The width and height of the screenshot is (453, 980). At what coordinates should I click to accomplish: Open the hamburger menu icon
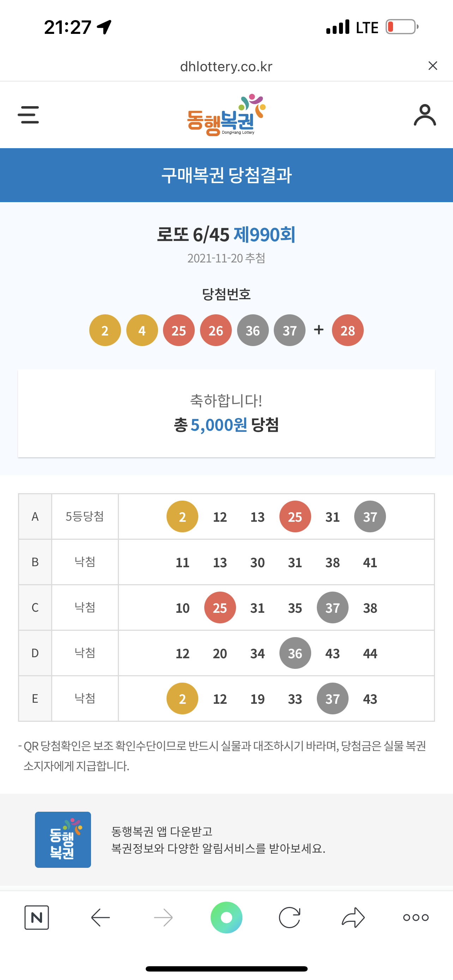pos(28,115)
